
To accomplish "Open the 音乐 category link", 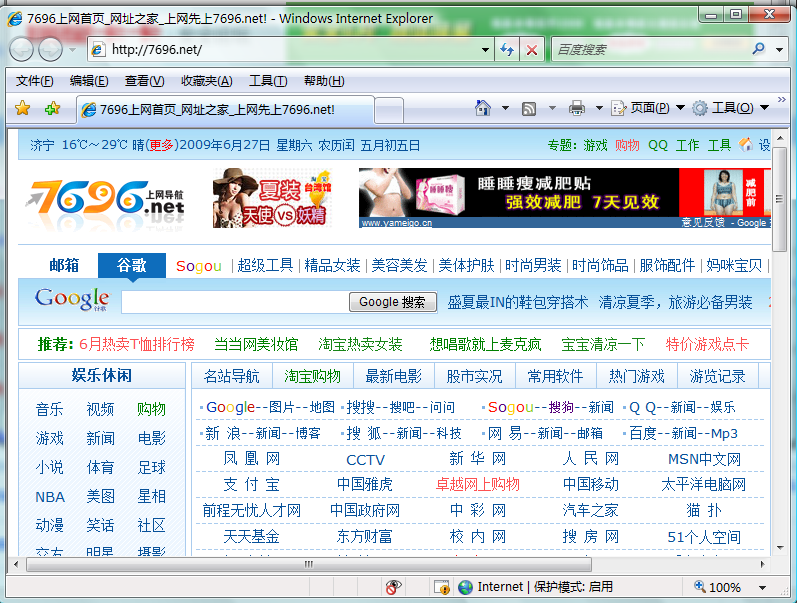I will point(49,409).
